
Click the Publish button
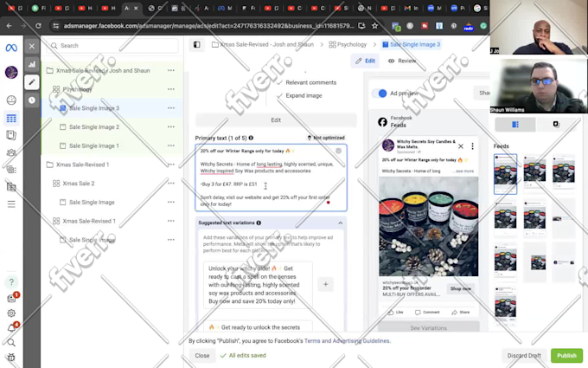(566, 355)
